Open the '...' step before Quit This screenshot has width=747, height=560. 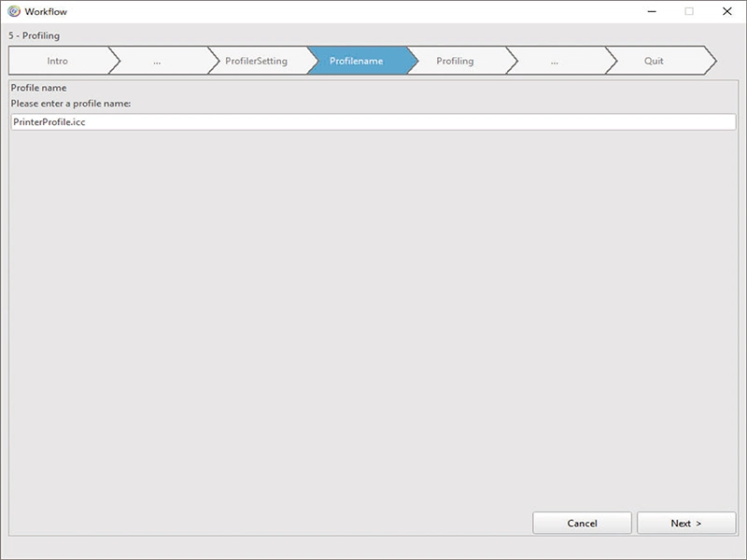point(556,60)
